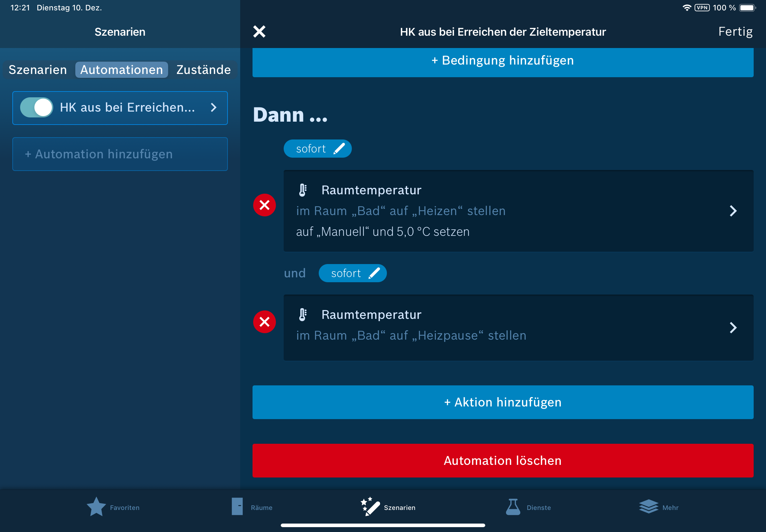
Task: Open the Dienste flask icon tab
Action: click(513, 507)
